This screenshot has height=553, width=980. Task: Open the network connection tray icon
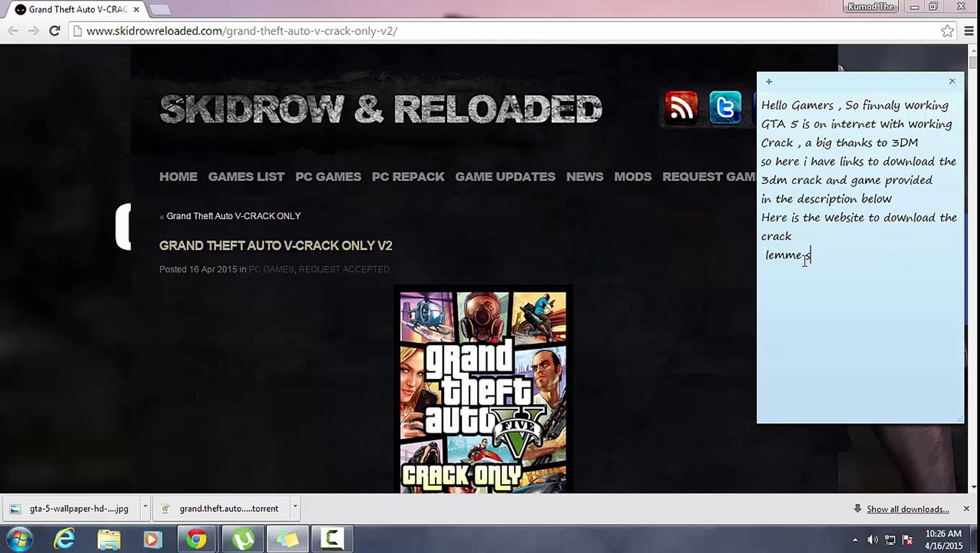[x=890, y=540]
